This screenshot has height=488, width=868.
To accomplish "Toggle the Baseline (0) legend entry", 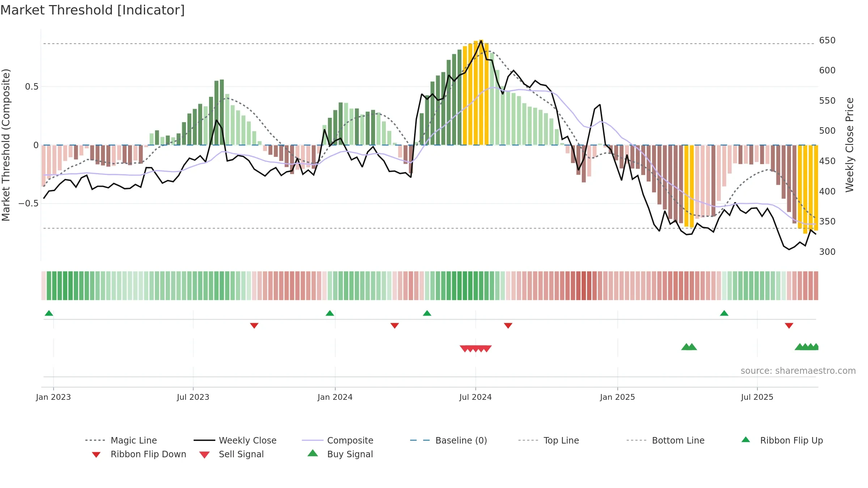I will 448,440.
